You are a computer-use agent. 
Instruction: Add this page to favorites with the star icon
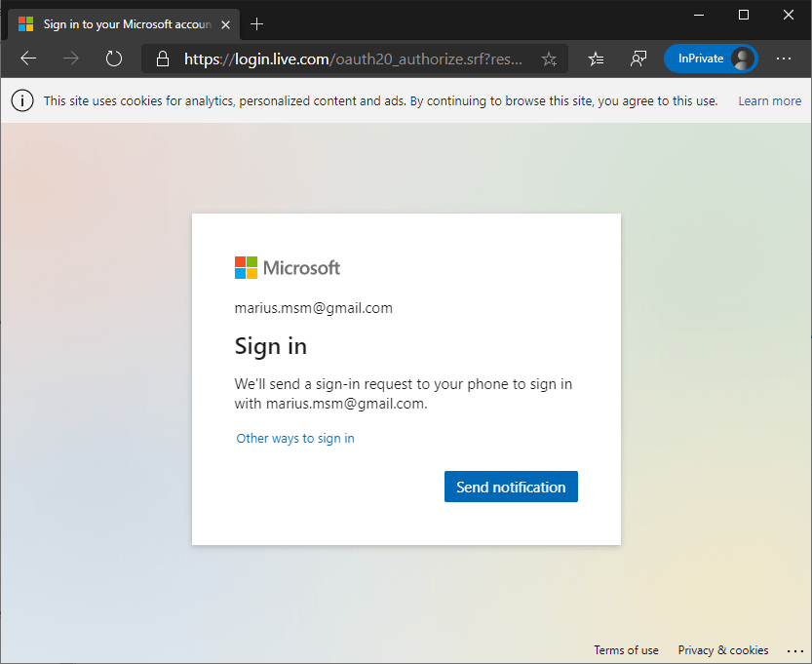point(549,59)
